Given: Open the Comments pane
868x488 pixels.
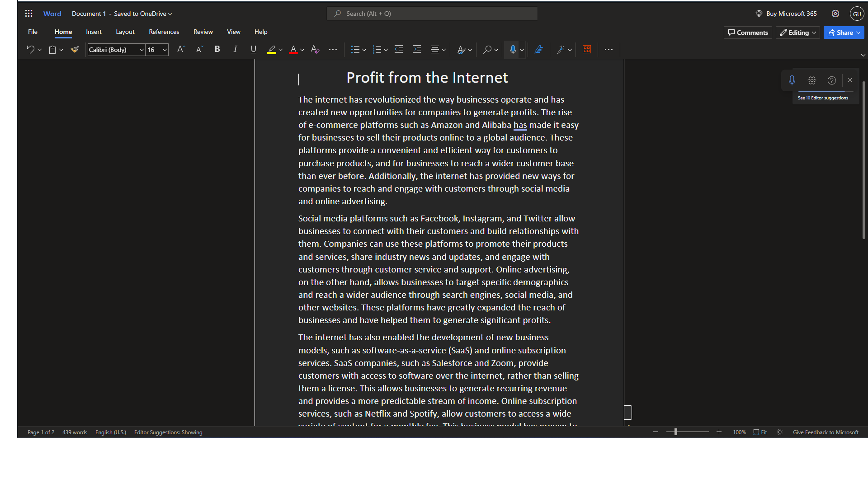Looking at the screenshot, I should pyautogui.click(x=748, y=33).
